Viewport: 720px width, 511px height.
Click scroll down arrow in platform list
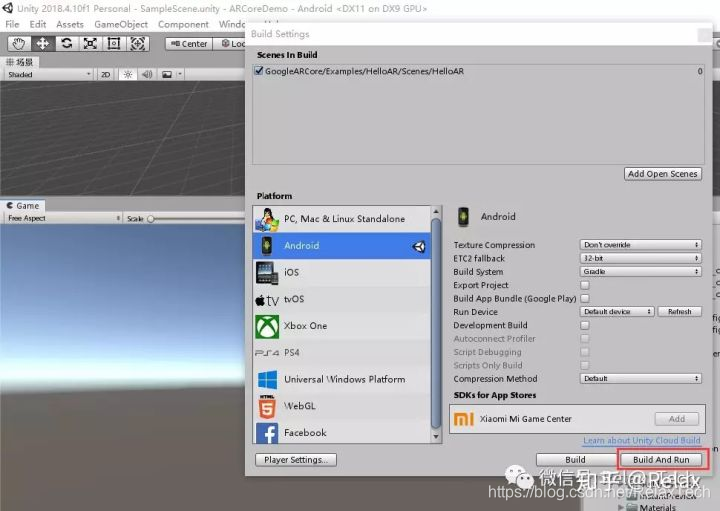pos(436,437)
